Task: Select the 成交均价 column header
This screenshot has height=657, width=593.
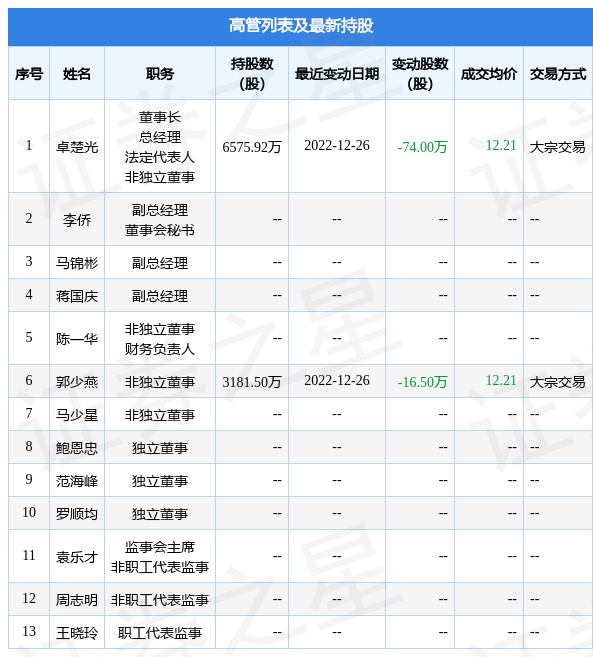Action: click(x=489, y=74)
